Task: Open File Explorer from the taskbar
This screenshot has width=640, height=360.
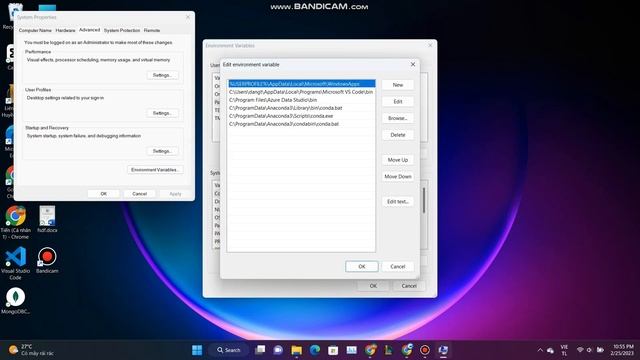Action: click(296, 350)
